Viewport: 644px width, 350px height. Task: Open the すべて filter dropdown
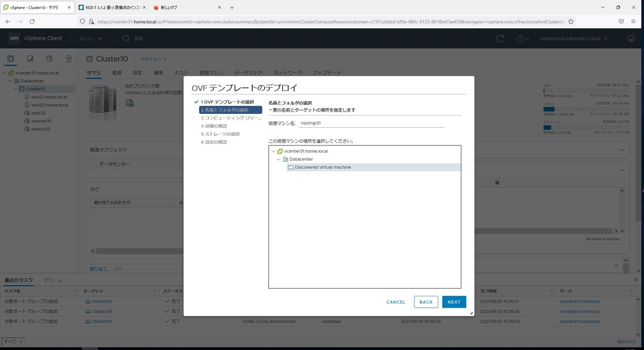pyautogui.click(x=13, y=341)
